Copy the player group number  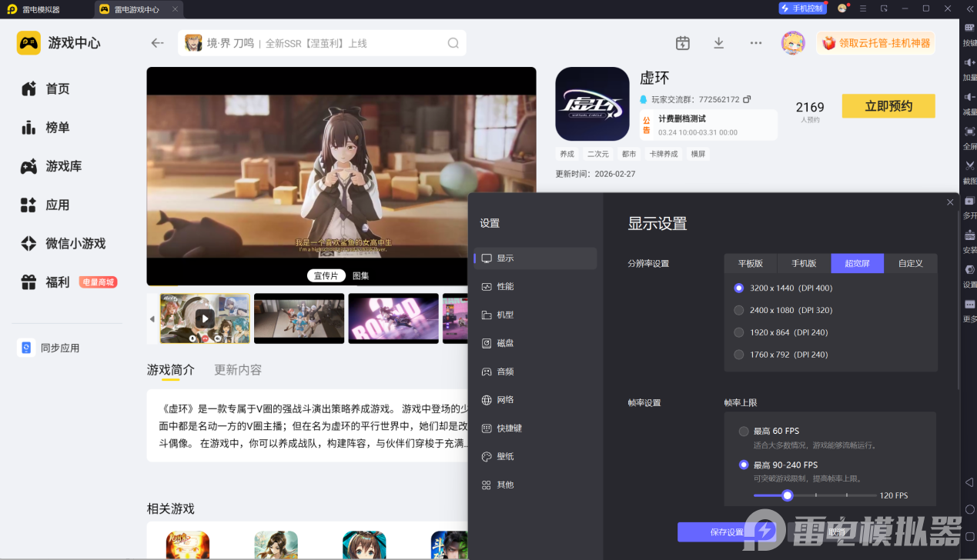coord(747,100)
